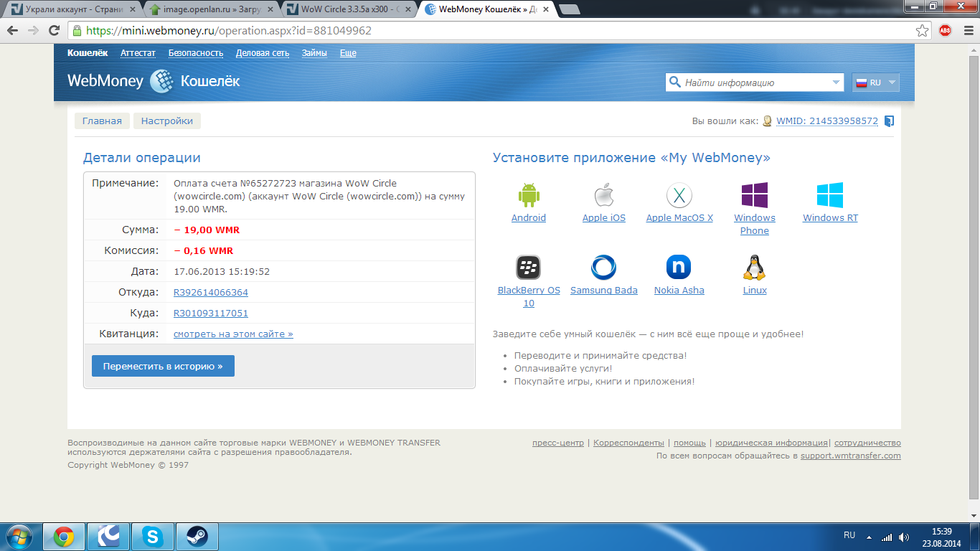The height and width of the screenshot is (551, 980).
Task: Click the network signal tray icon
Action: [x=887, y=537]
